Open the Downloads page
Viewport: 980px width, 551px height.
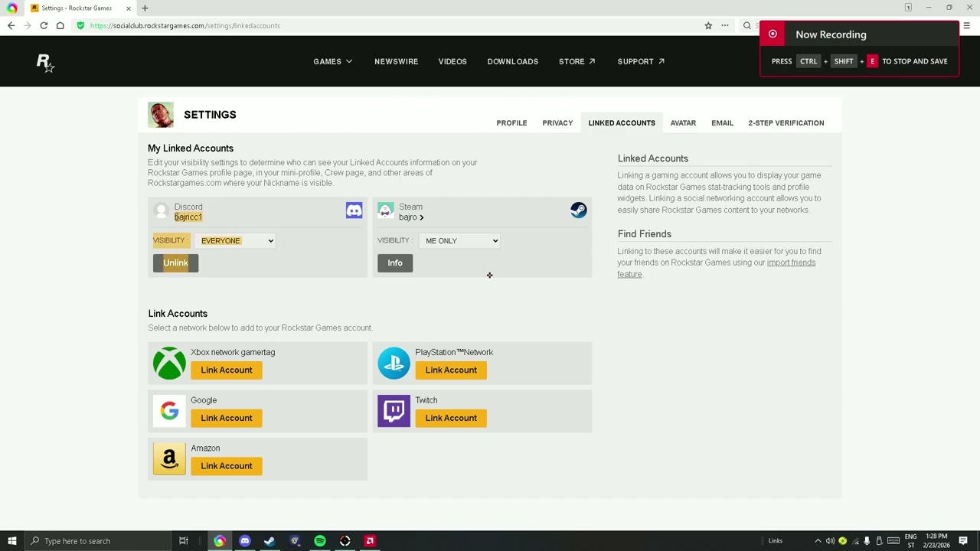pos(513,61)
